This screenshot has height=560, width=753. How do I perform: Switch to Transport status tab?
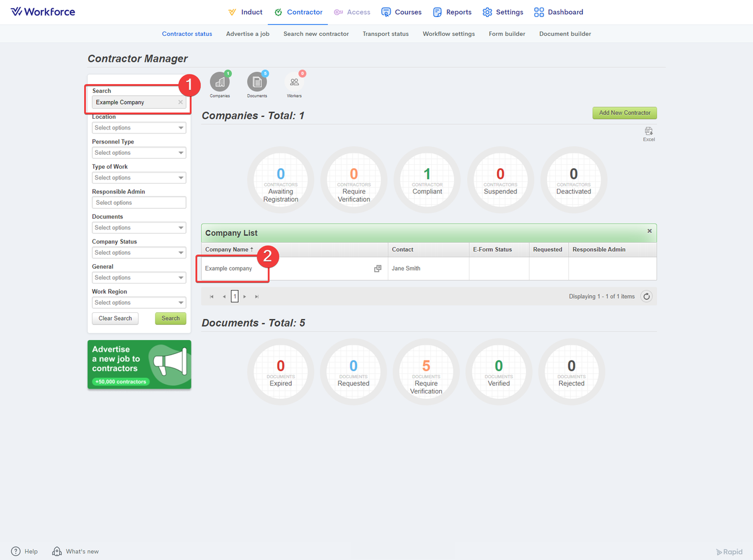(x=385, y=34)
